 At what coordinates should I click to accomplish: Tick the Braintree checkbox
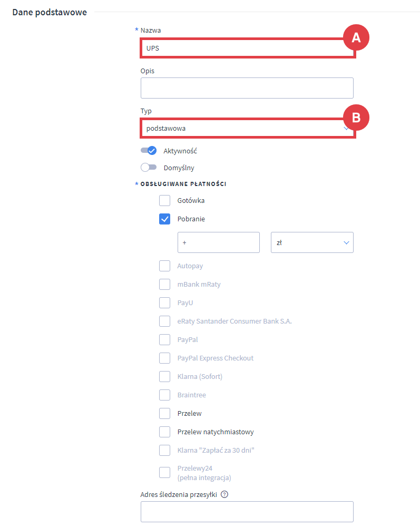point(164,395)
